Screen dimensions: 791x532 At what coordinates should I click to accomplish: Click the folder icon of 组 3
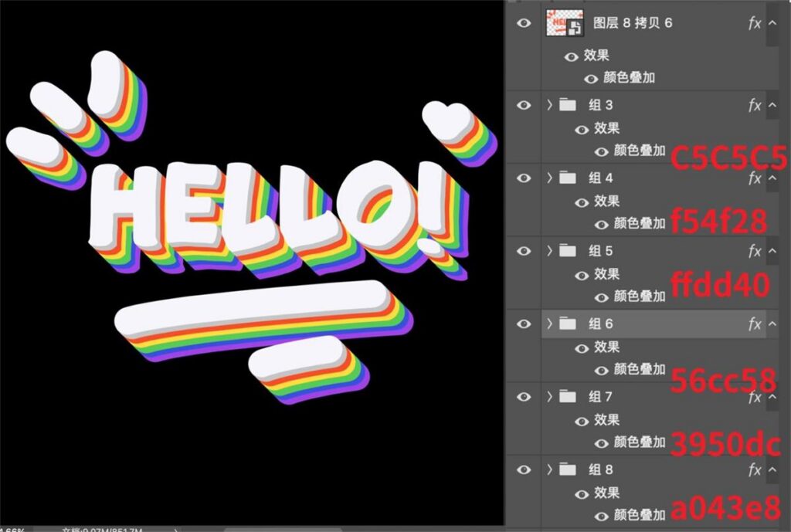click(568, 105)
